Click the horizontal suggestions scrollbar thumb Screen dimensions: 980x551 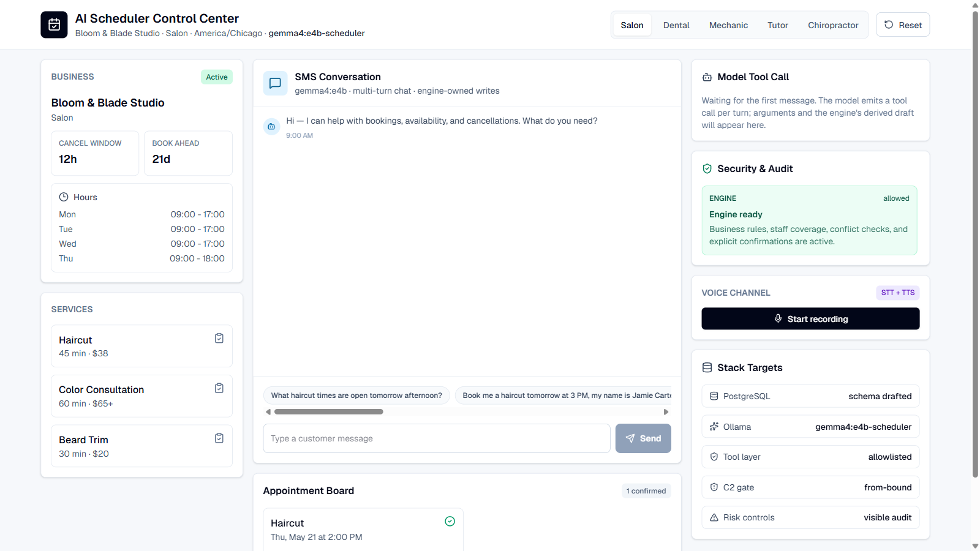tap(329, 412)
